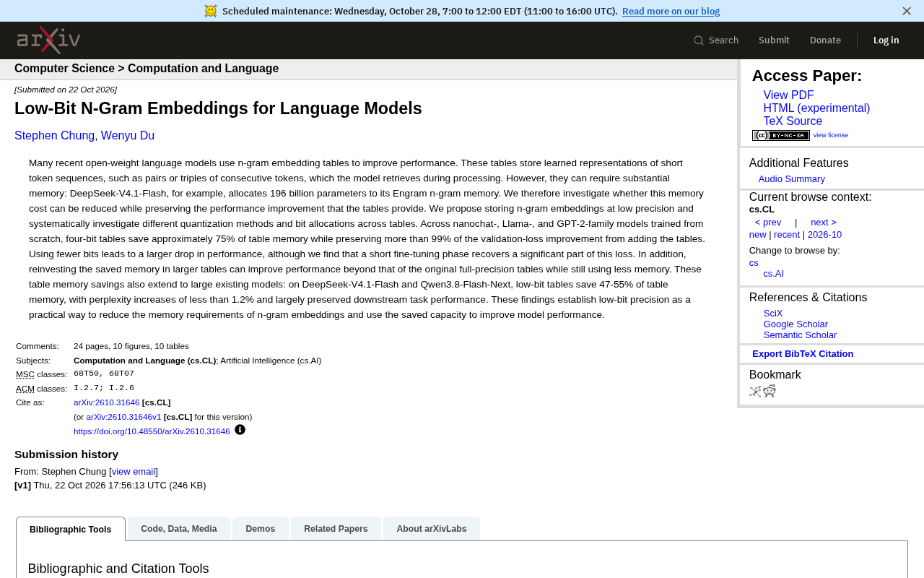Open the Audio Summary link
The image size is (924, 578).
[791, 179]
